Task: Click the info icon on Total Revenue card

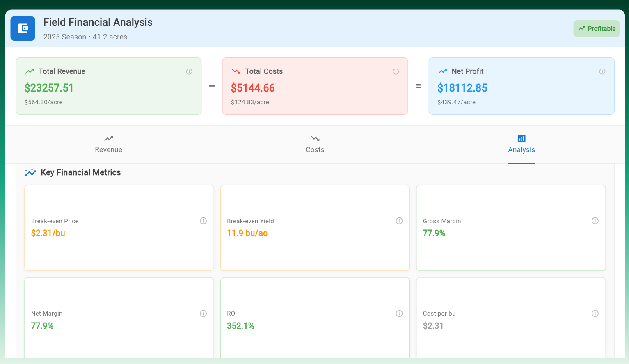Action: (189, 71)
